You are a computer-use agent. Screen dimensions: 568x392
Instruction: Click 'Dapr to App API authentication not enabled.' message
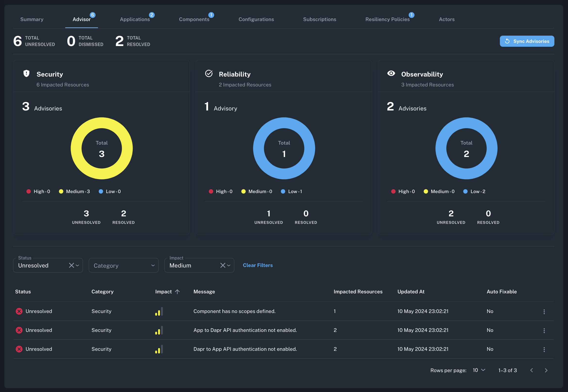coord(245,349)
